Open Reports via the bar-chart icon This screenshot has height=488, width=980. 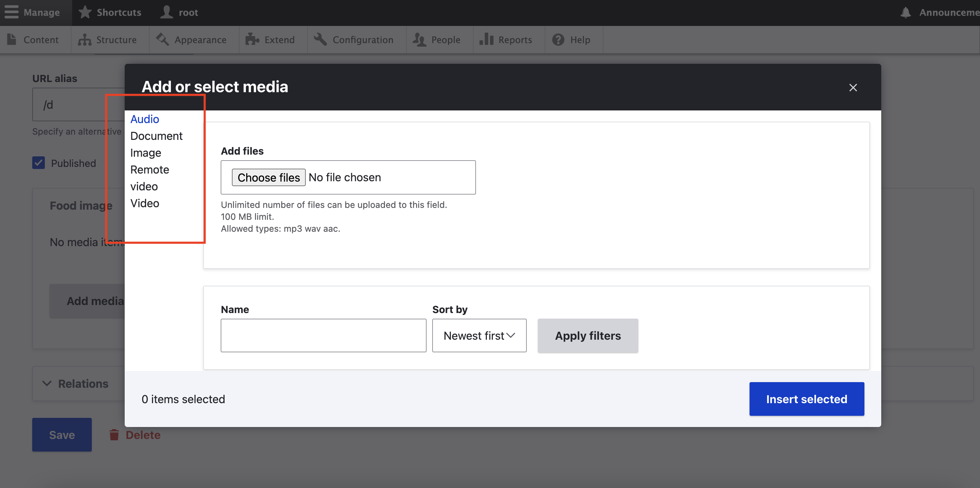tap(486, 40)
